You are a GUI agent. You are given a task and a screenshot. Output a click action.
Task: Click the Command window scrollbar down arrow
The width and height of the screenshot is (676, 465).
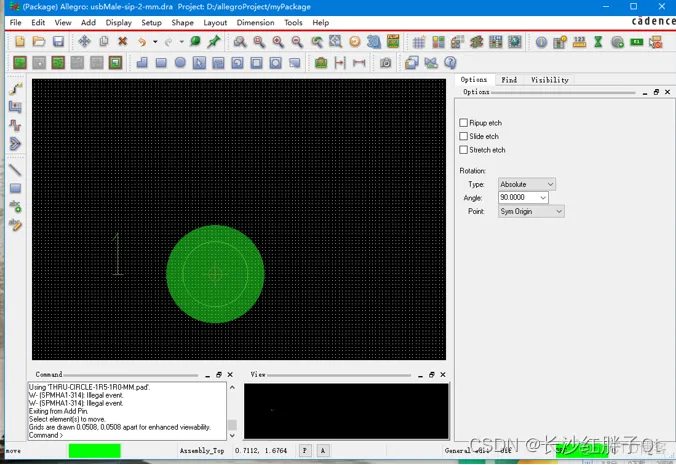[x=232, y=435]
